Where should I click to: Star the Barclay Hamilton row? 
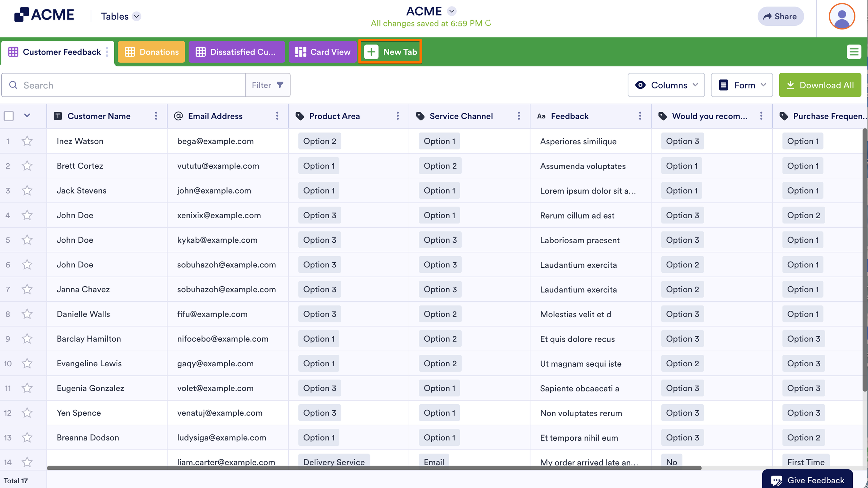coord(27,339)
